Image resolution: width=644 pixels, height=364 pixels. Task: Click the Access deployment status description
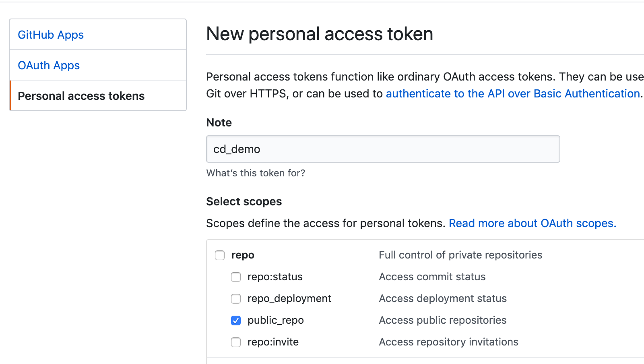coord(443,298)
